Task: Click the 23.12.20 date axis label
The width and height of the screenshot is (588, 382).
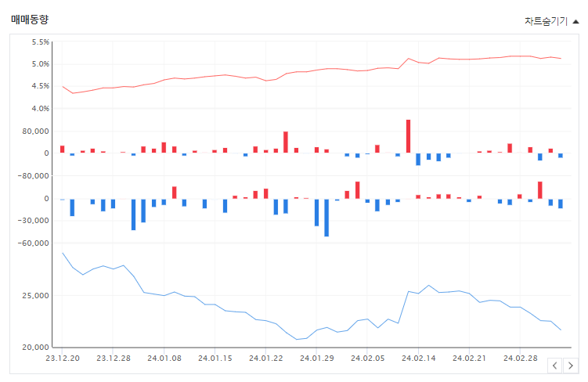Action: (63, 359)
